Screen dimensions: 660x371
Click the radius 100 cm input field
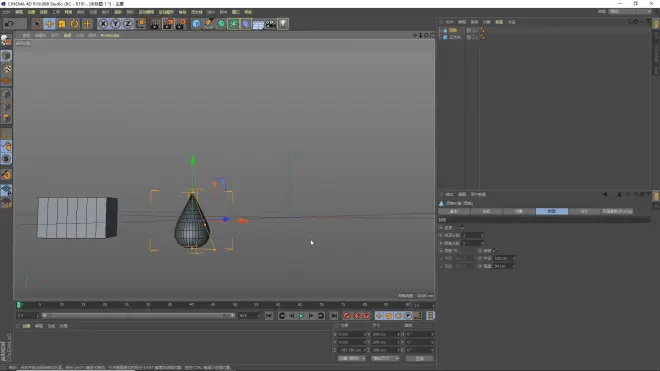coord(504,258)
